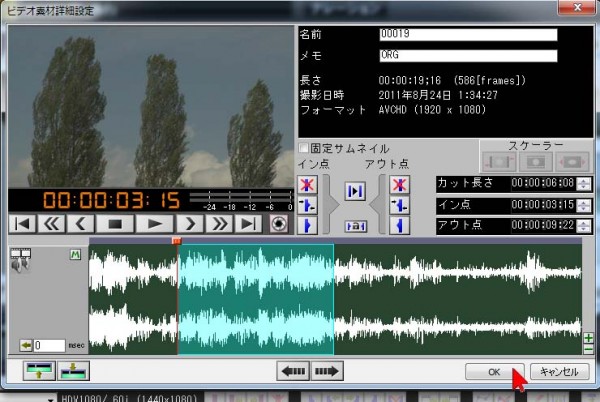The width and height of the screenshot is (600, 402).
Task: Jump to the end of the clip
Action: [x=249, y=224]
